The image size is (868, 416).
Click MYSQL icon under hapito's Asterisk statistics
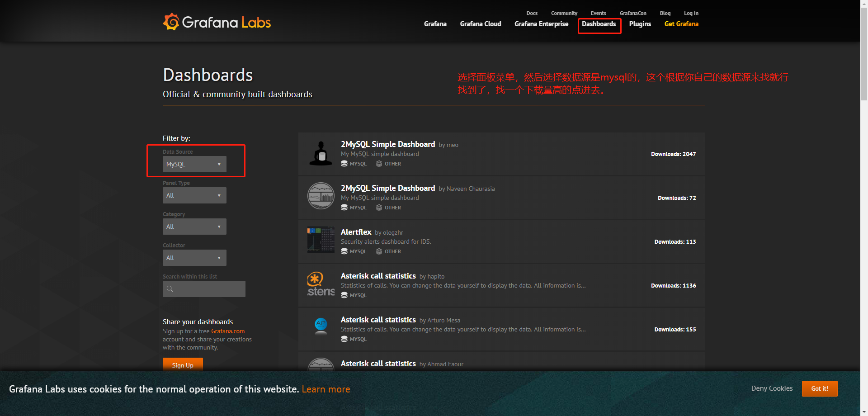click(344, 295)
